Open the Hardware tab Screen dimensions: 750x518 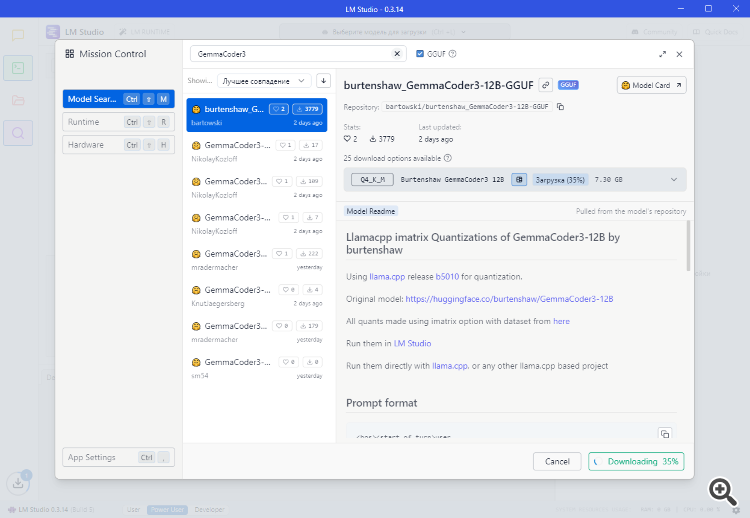coord(119,145)
